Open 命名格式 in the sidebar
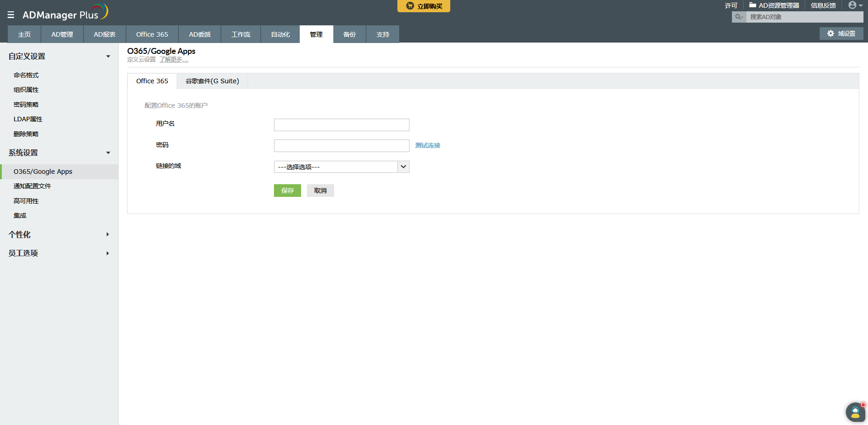 (x=26, y=75)
